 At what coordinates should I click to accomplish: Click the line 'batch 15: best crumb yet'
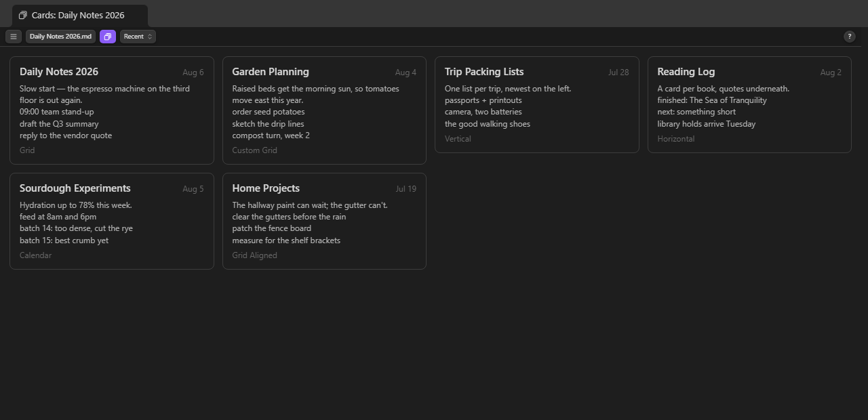coord(64,240)
